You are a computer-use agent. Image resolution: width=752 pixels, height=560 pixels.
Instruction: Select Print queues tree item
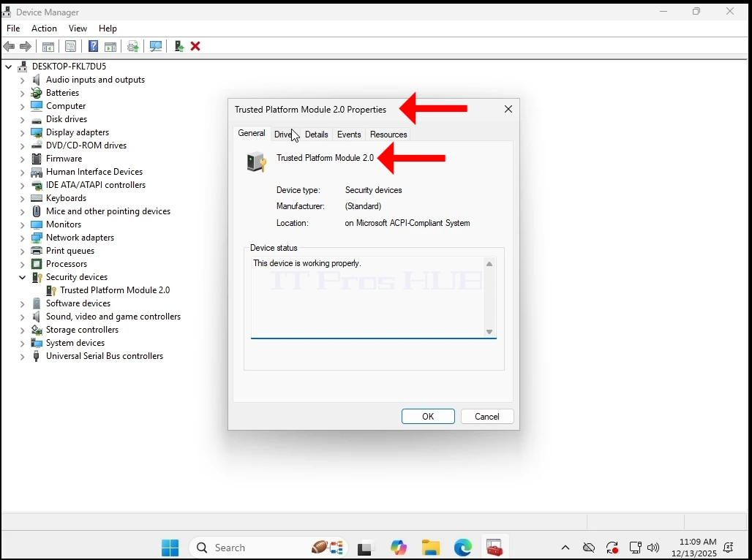coord(70,251)
